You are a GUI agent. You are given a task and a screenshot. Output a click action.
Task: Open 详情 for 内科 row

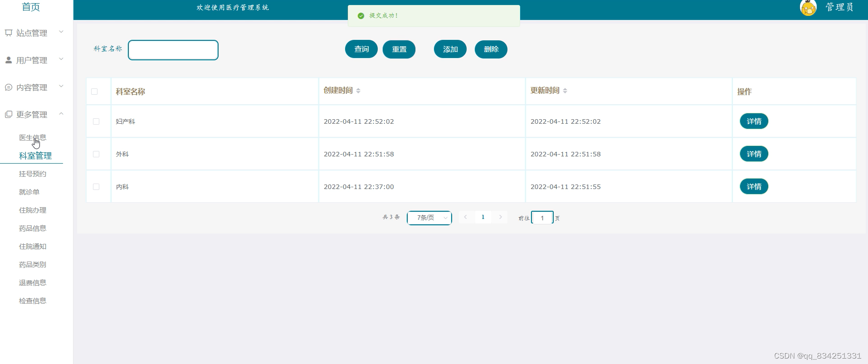click(x=754, y=186)
